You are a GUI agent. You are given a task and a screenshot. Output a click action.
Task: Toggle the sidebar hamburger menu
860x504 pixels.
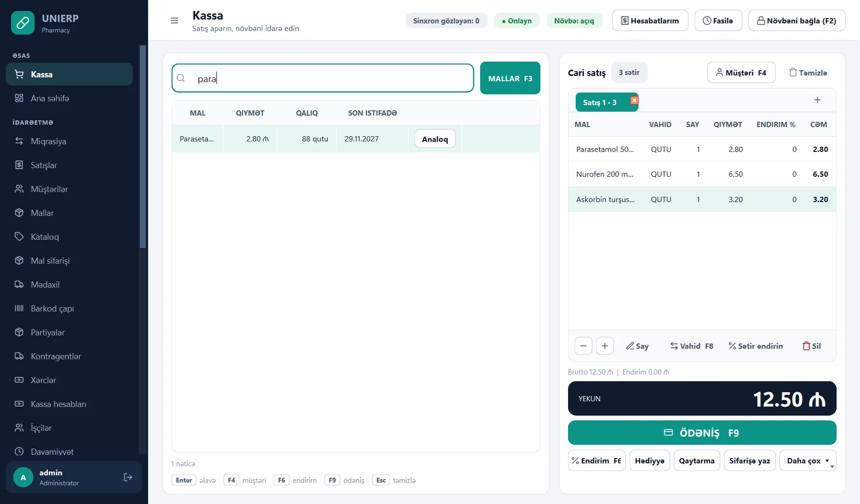[174, 21]
